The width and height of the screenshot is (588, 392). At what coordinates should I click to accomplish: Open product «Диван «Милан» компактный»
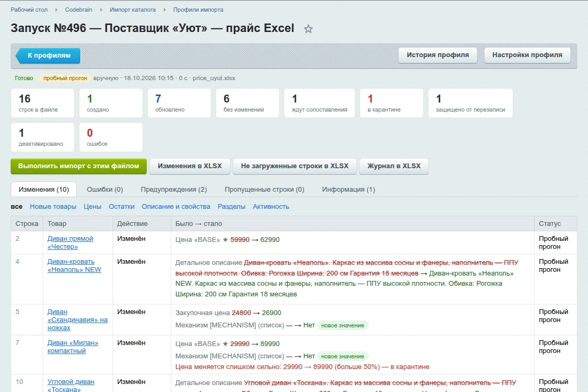[x=73, y=347]
